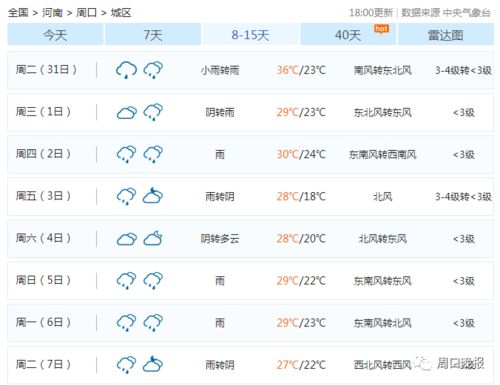Click the 南风转东北风 wind direction
The width and height of the screenshot is (500, 385).
(383, 70)
